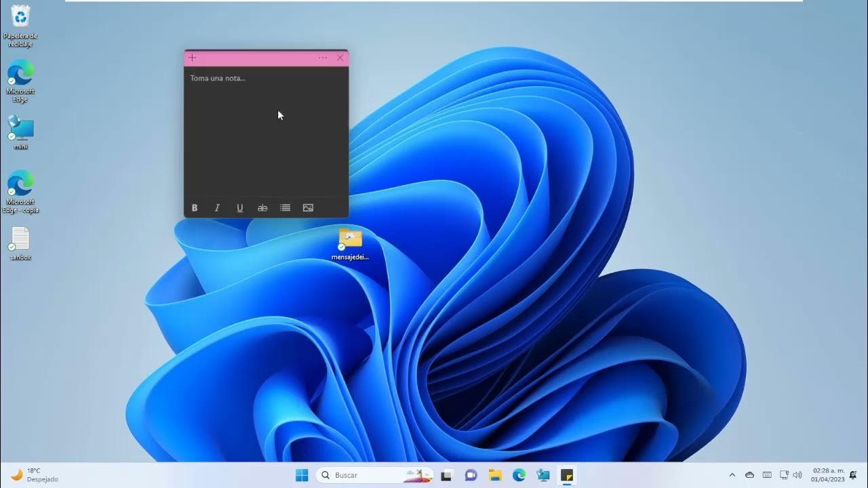Select the 'mini' desktop icon
This screenshot has height=488, width=868.
pos(20,131)
